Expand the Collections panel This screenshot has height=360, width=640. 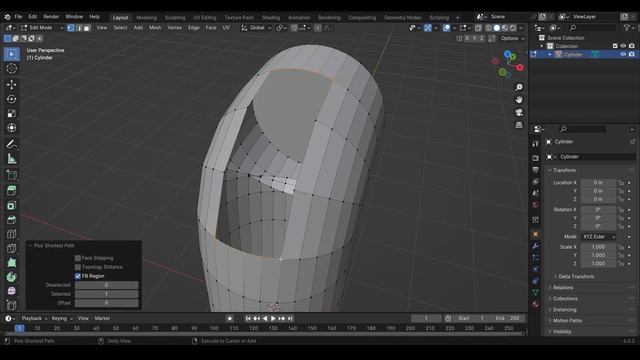tap(565, 299)
